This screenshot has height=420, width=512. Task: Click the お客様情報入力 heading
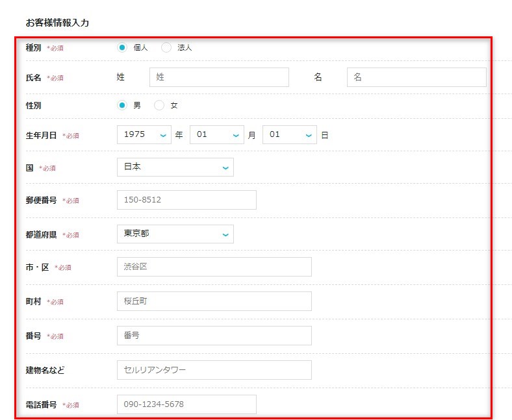coord(57,23)
